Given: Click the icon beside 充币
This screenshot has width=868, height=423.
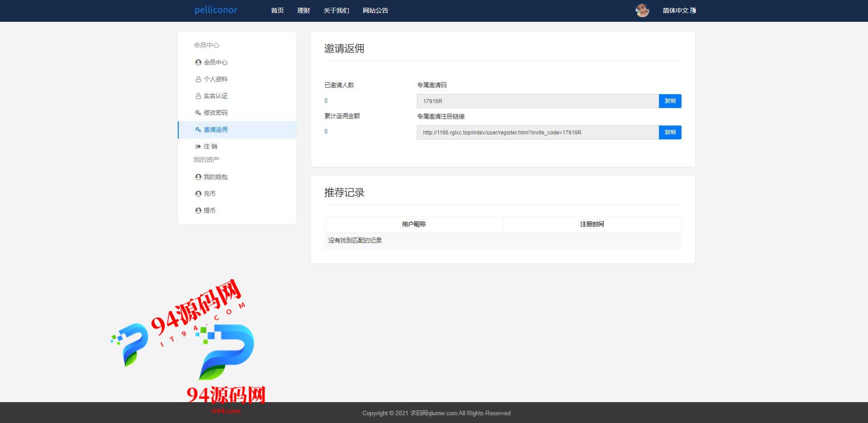Looking at the screenshot, I should [x=198, y=194].
